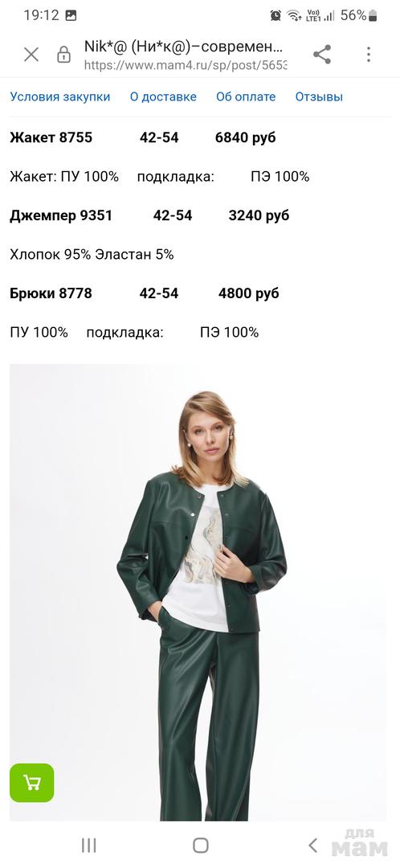Tap the mam4.ru URL address bar
This screenshot has height=868, width=400.
click(x=186, y=65)
